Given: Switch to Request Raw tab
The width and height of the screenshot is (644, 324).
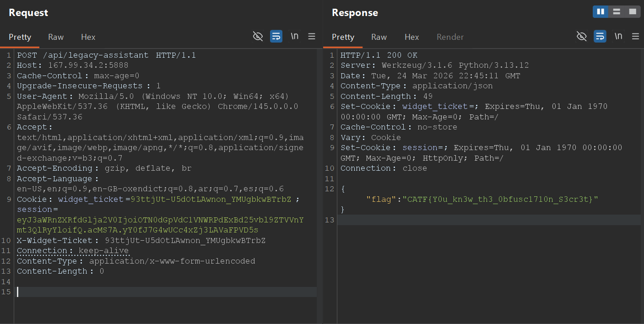Looking at the screenshot, I should click(x=56, y=37).
